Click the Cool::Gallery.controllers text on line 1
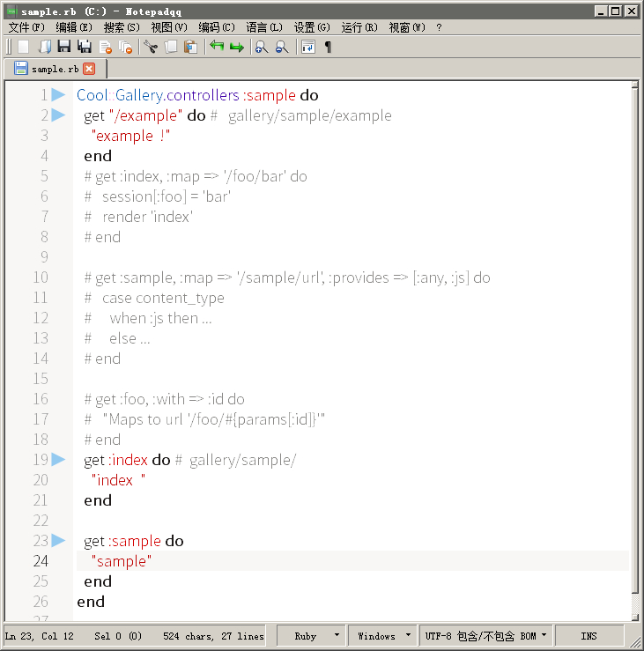Screen dimensions: 644x651 159,95
